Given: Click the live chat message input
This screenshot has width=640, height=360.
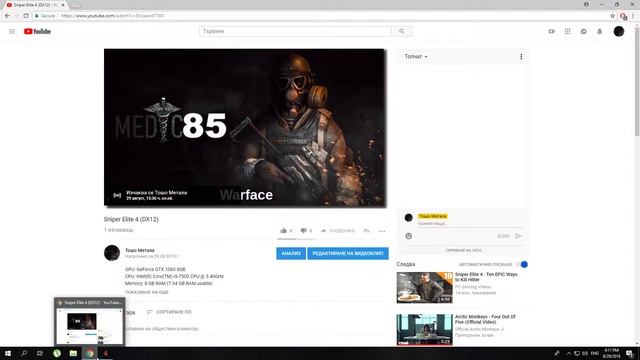Looking at the screenshot, I should 469,224.
